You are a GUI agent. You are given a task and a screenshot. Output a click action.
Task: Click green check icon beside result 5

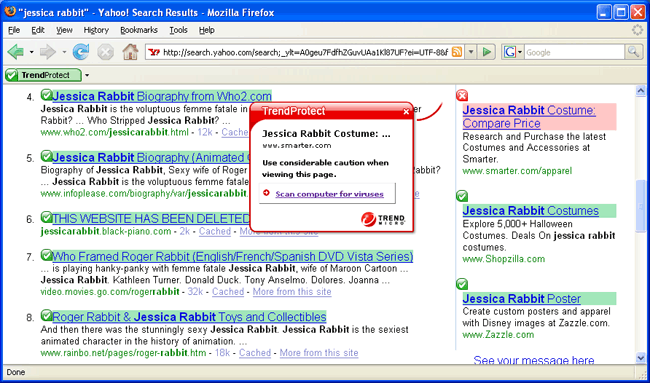coord(46,156)
